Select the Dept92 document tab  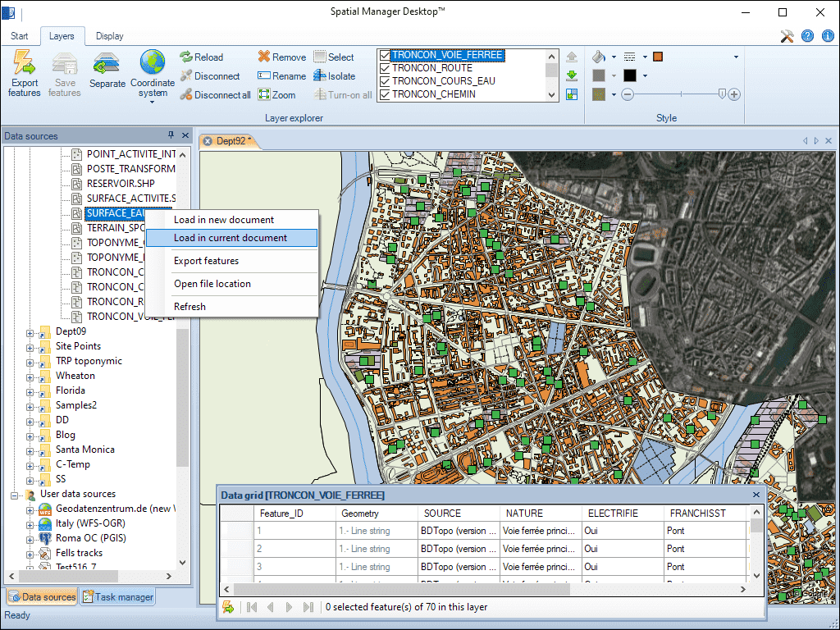pyautogui.click(x=231, y=141)
